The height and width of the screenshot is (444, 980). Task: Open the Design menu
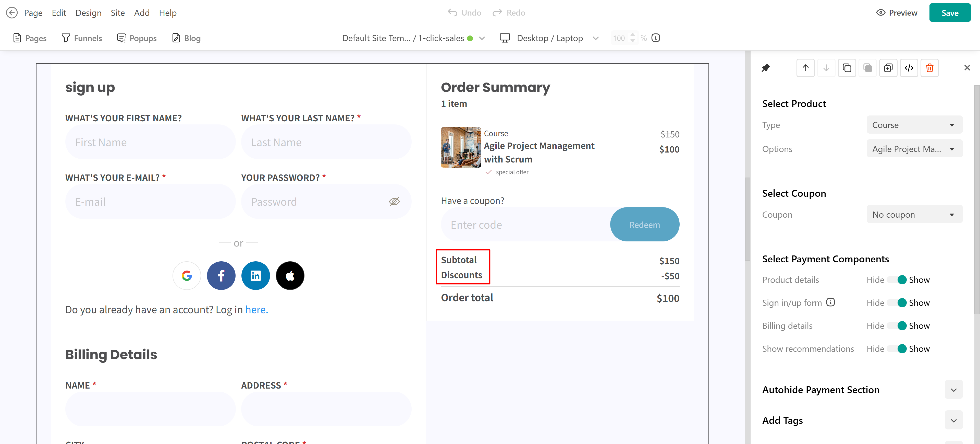click(x=88, y=13)
